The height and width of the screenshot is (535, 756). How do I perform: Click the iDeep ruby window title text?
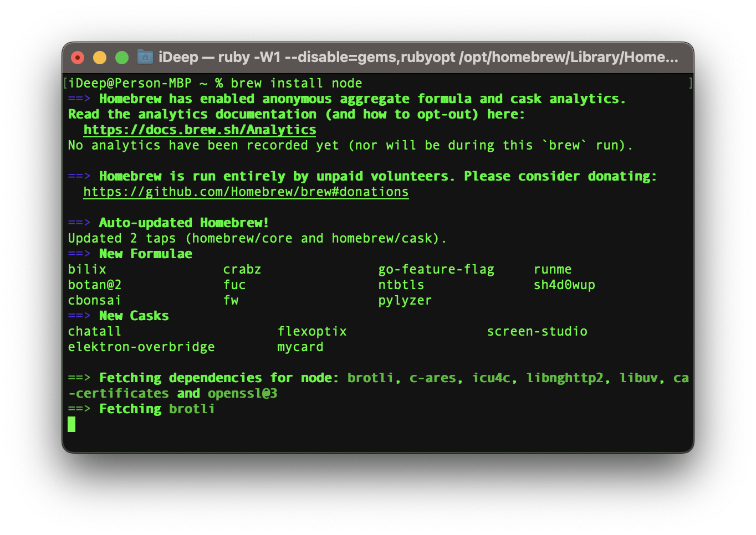418,57
